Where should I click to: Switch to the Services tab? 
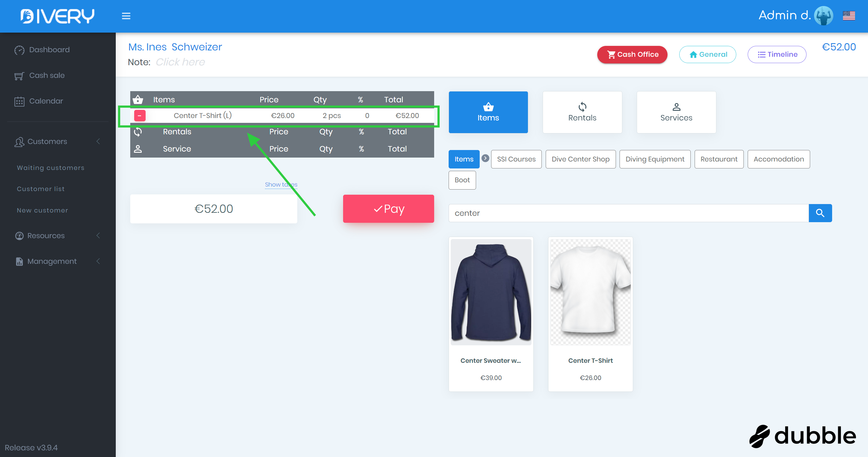(x=676, y=112)
